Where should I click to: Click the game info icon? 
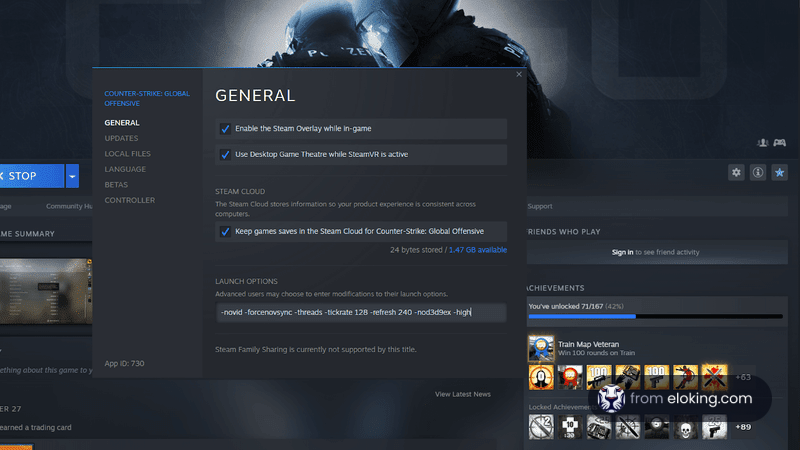coord(758,172)
